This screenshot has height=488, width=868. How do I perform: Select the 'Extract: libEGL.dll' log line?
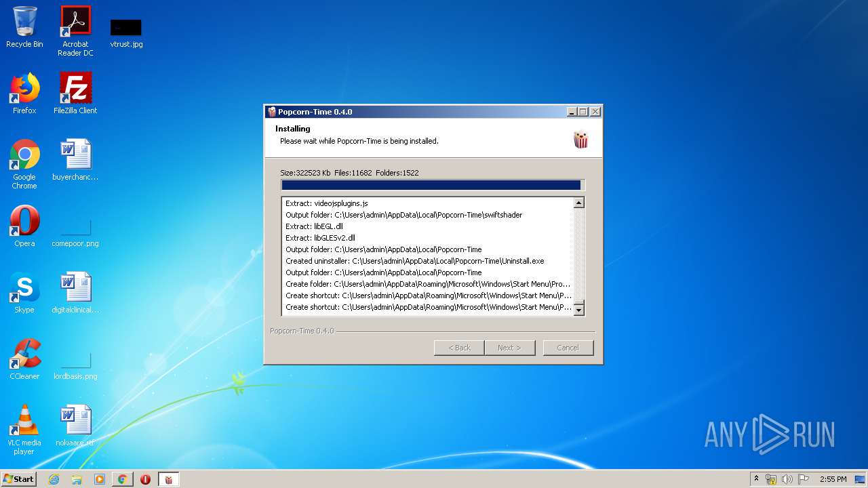coord(314,226)
